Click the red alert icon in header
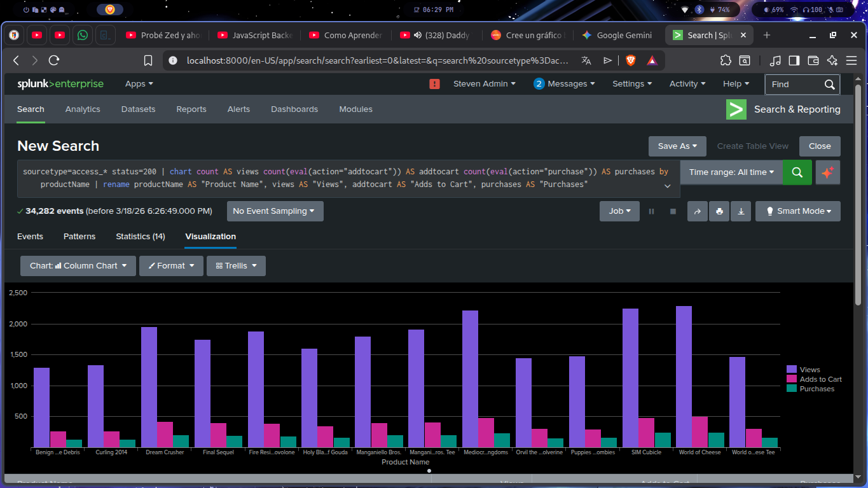Image resolution: width=868 pixels, height=488 pixels. (435, 84)
